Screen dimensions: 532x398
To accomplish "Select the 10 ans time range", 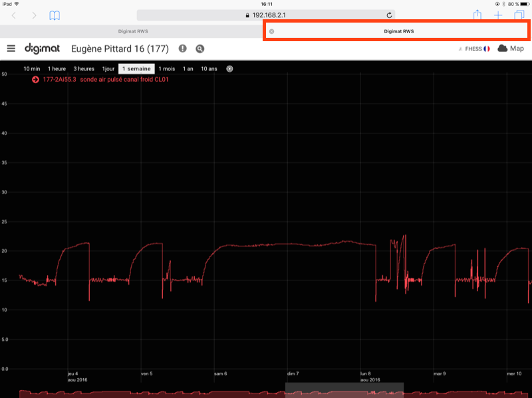I will click(209, 69).
